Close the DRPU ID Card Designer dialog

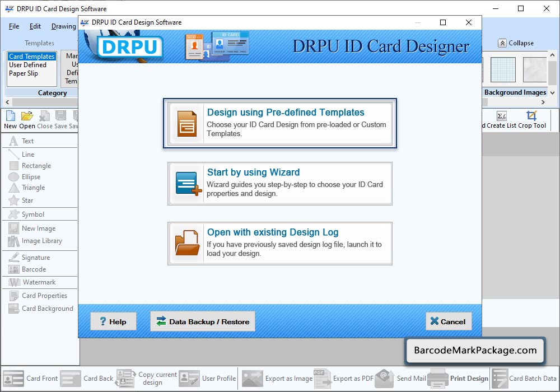[469, 22]
